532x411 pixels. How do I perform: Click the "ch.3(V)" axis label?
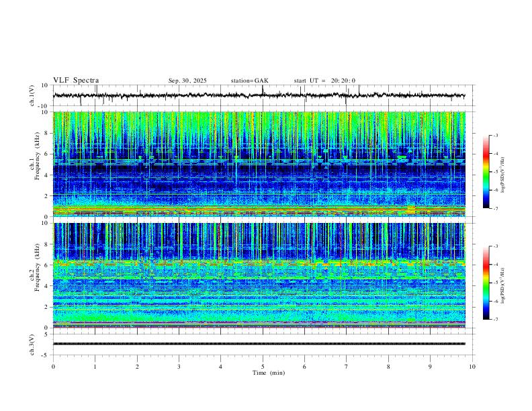coord(32,345)
